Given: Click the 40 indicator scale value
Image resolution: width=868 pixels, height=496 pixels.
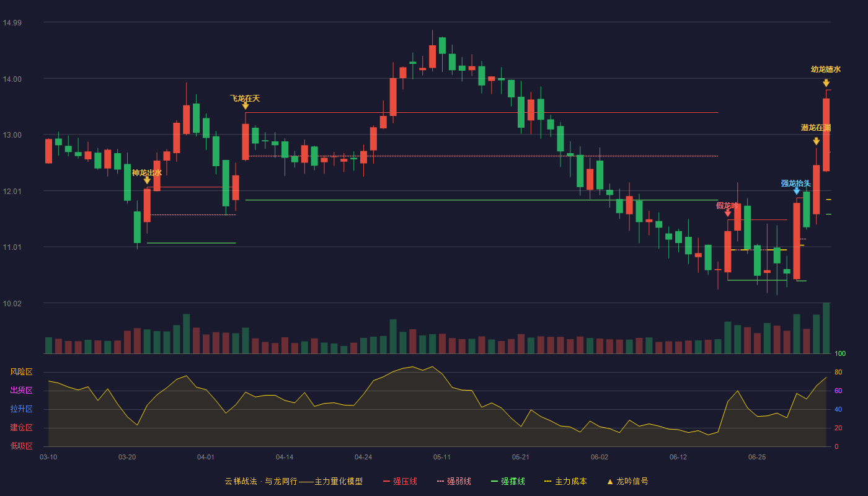Looking at the screenshot, I should pos(838,409).
